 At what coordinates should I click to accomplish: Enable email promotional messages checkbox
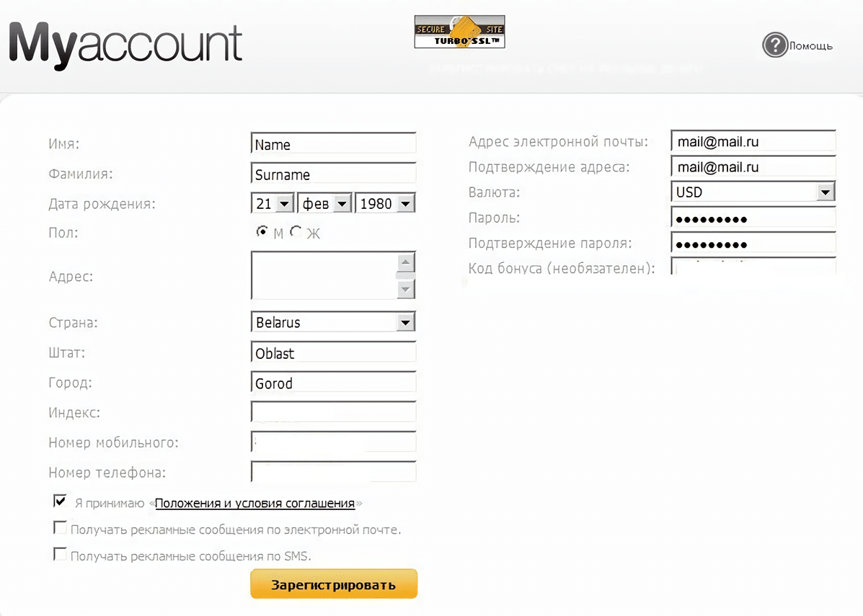[x=60, y=528]
